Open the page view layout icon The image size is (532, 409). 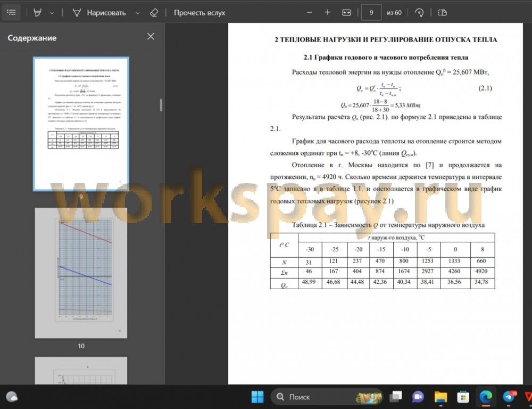point(443,13)
